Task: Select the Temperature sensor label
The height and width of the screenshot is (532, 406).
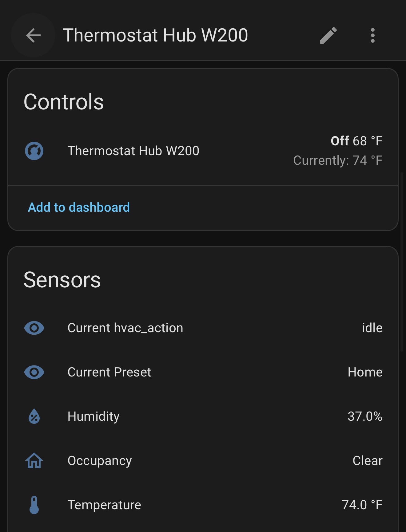Action: pos(104,505)
